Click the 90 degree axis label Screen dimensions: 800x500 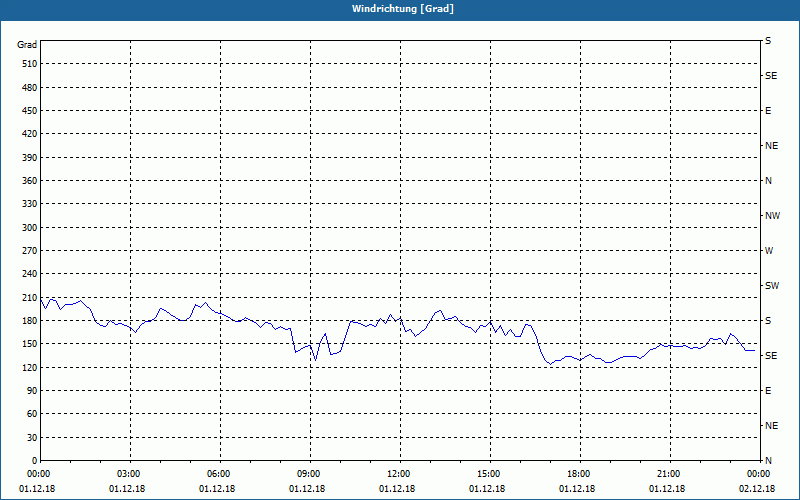(x=32, y=391)
